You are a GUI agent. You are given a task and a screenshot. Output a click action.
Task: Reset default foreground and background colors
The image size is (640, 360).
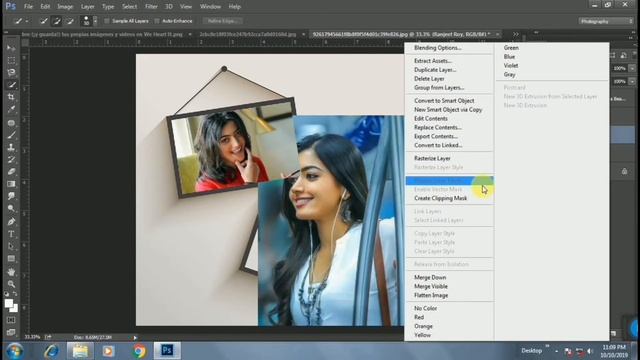pyautogui.click(x=7, y=294)
